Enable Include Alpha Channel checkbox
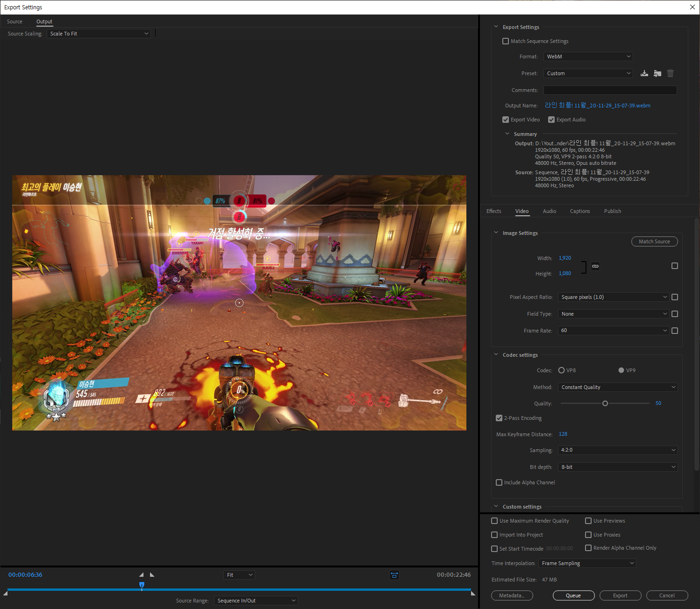Viewport: 700px width, 609px height. (499, 482)
